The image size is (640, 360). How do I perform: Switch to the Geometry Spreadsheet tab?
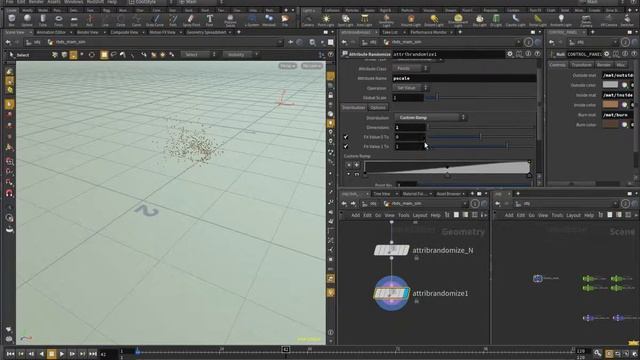coord(207,32)
